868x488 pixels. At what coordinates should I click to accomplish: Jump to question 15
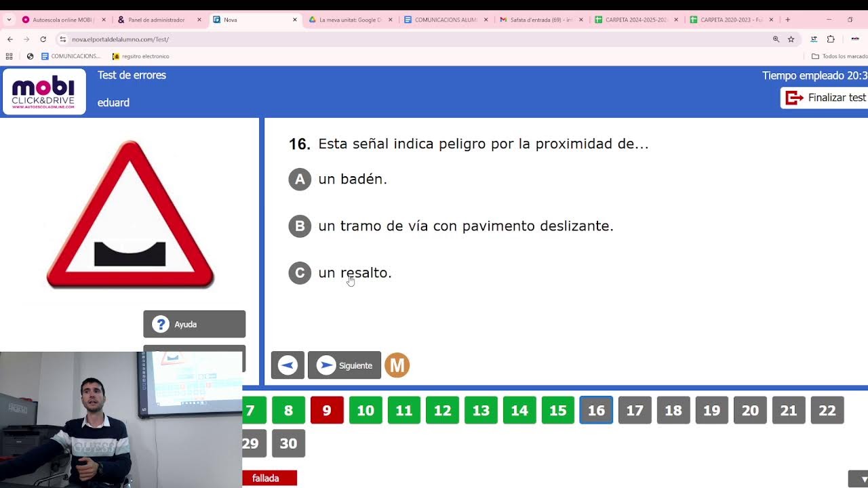coord(557,410)
